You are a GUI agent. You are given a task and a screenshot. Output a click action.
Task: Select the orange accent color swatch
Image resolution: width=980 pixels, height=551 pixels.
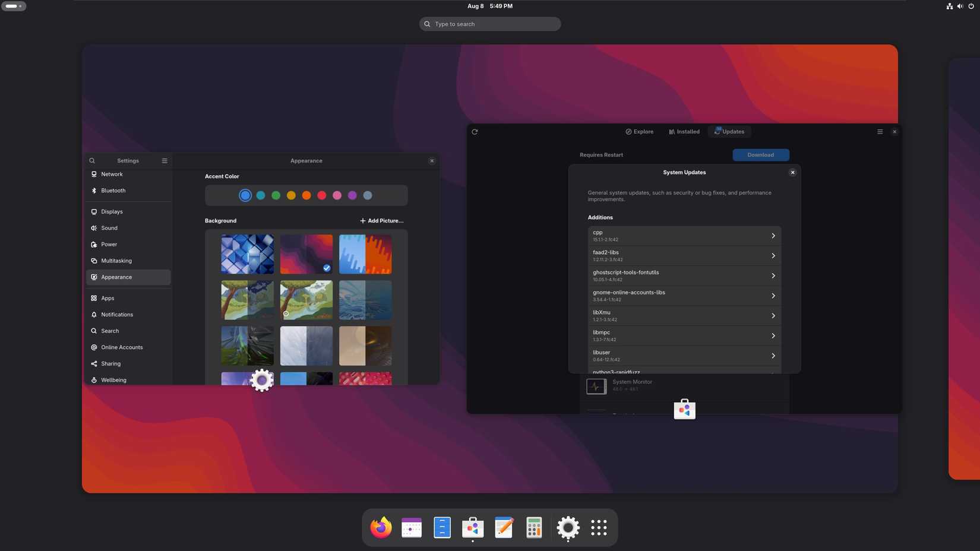pyautogui.click(x=306, y=195)
